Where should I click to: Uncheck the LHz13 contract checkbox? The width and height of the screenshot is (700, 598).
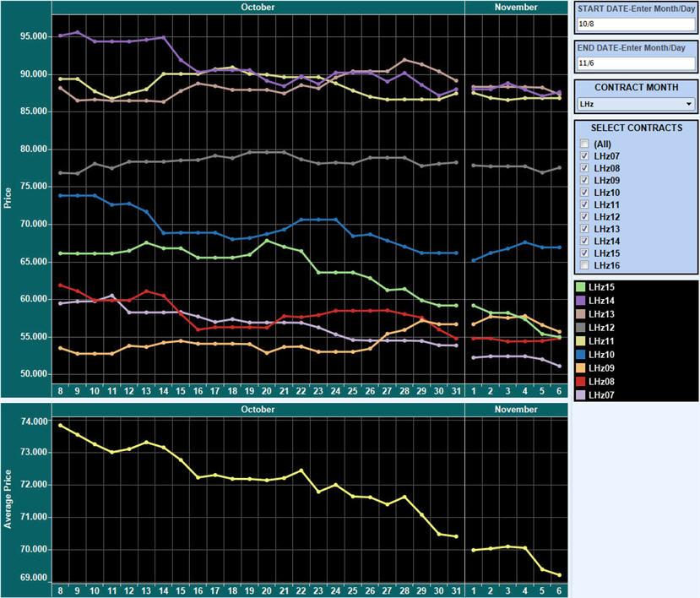(584, 229)
